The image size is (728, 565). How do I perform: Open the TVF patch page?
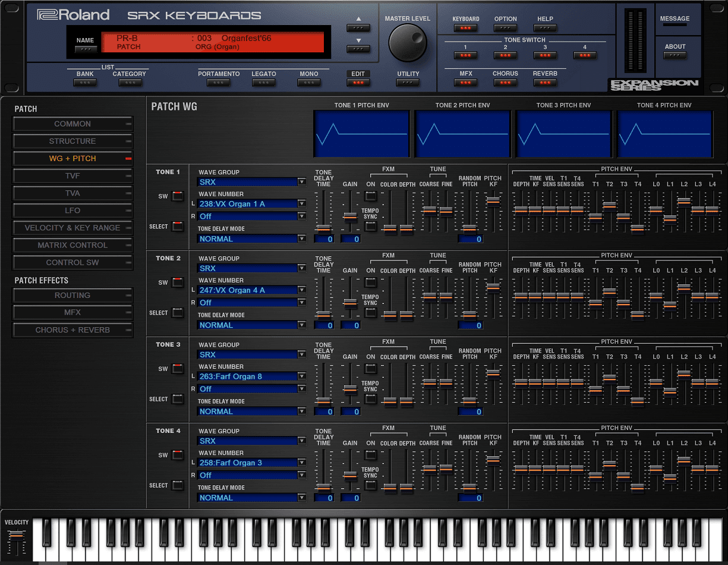coord(73,176)
